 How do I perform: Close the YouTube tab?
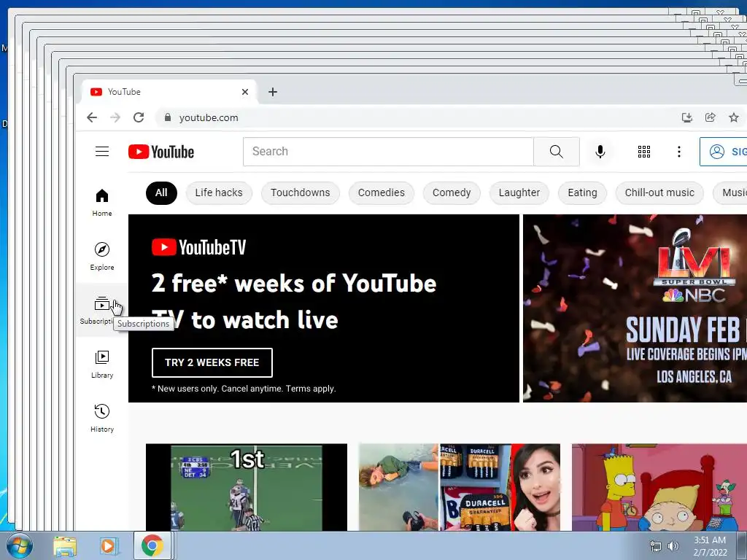pyautogui.click(x=245, y=92)
